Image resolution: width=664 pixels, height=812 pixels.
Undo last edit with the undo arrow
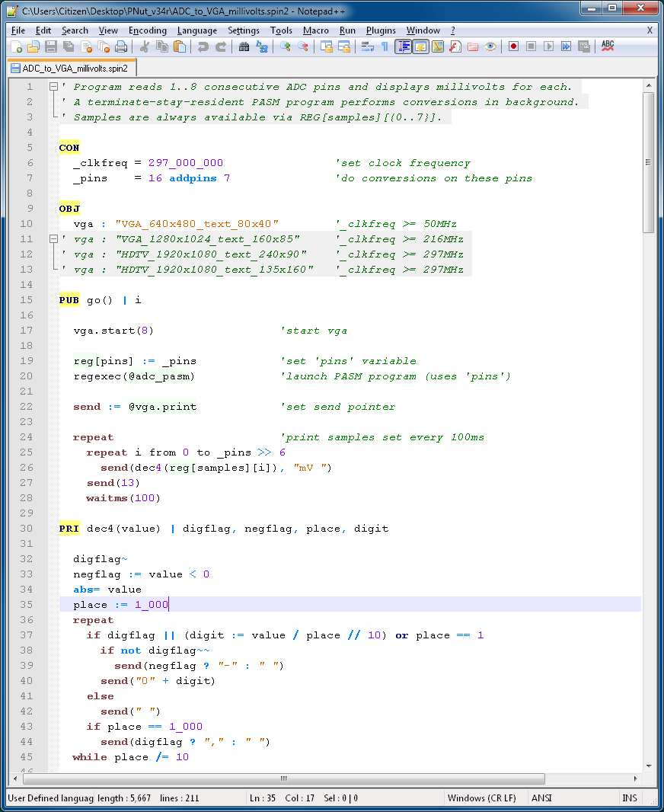(203, 46)
